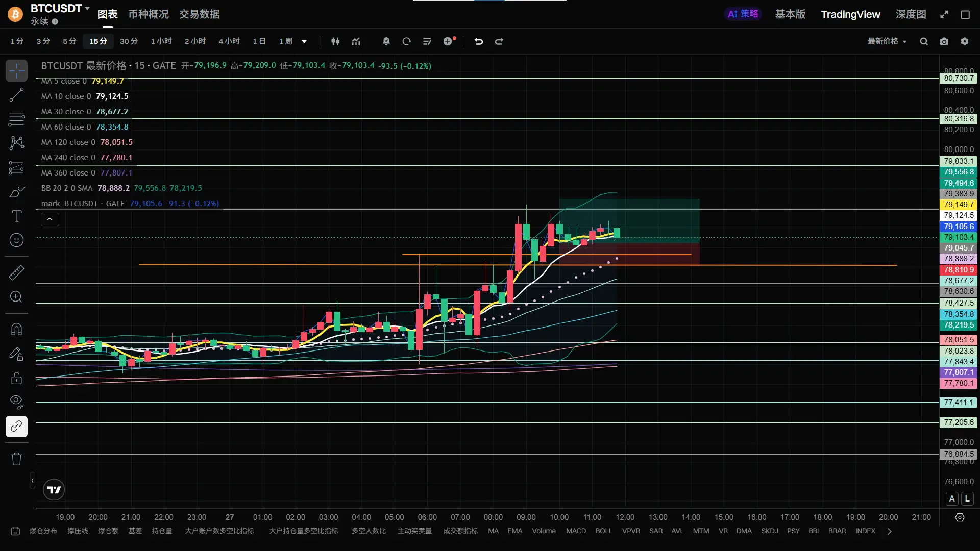The image size is (980, 551).
Task: Open more timeframes dropdown arrow
Action: [304, 41]
